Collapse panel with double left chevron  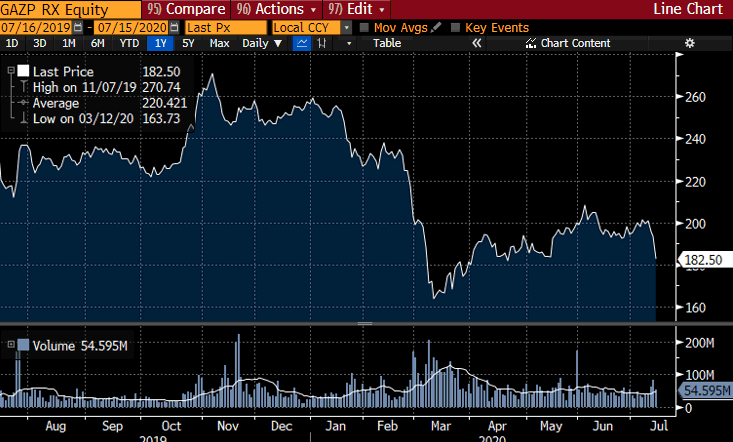[476, 43]
